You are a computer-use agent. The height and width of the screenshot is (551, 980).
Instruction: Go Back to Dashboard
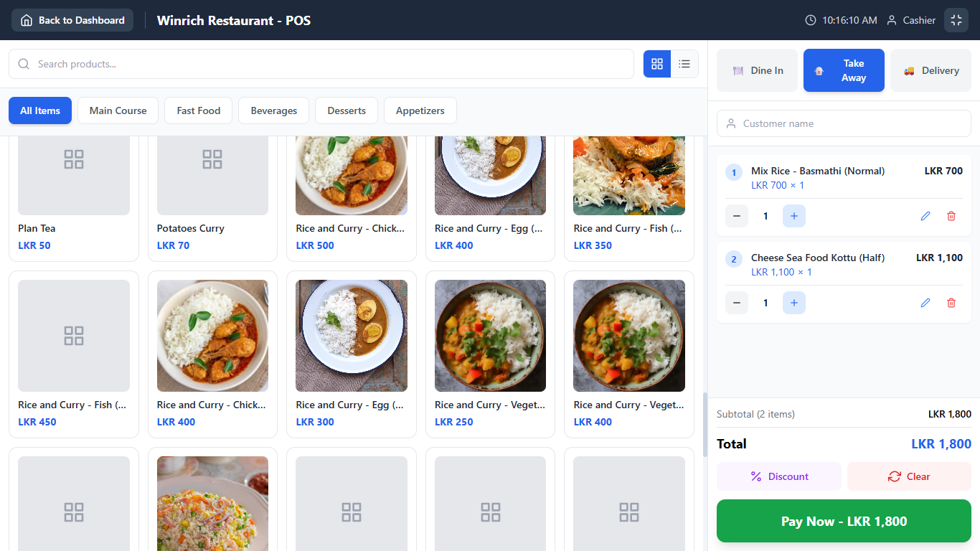72,20
